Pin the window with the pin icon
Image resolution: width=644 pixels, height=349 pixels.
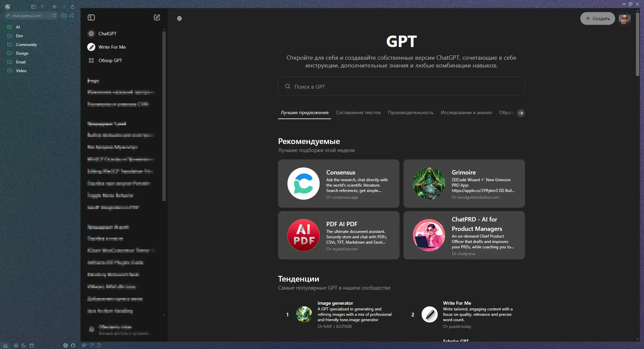42,7
